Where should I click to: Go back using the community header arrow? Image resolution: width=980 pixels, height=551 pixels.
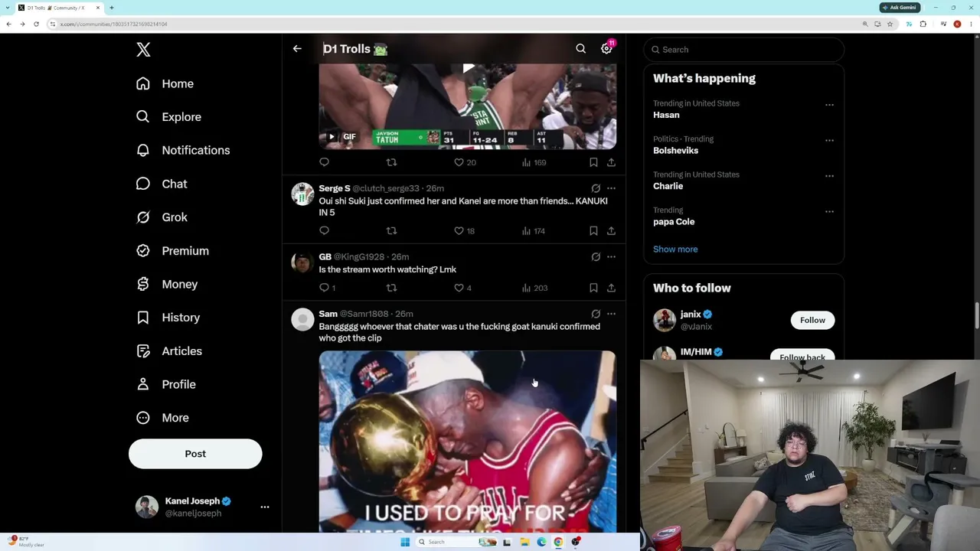point(297,49)
